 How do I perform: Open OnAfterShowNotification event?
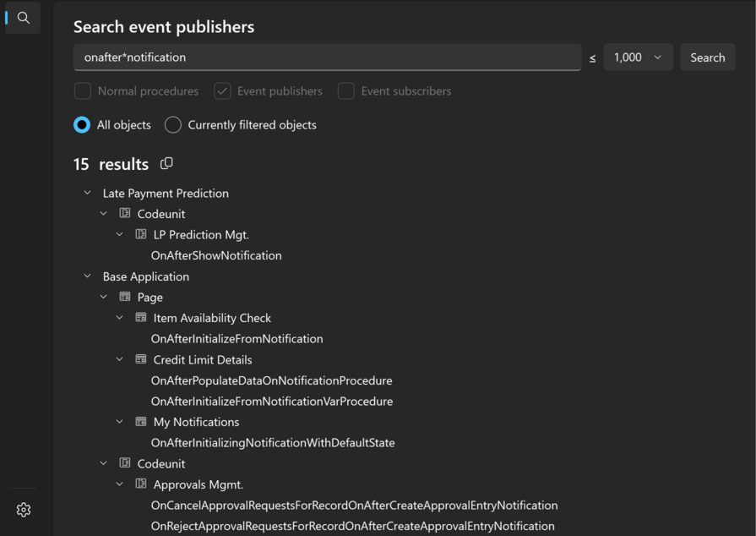(x=216, y=255)
